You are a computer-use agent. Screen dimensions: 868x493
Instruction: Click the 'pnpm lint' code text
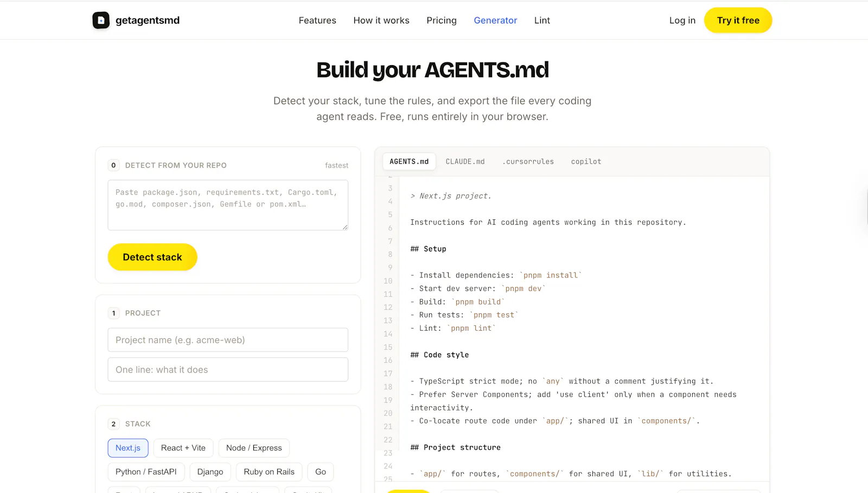coord(471,328)
